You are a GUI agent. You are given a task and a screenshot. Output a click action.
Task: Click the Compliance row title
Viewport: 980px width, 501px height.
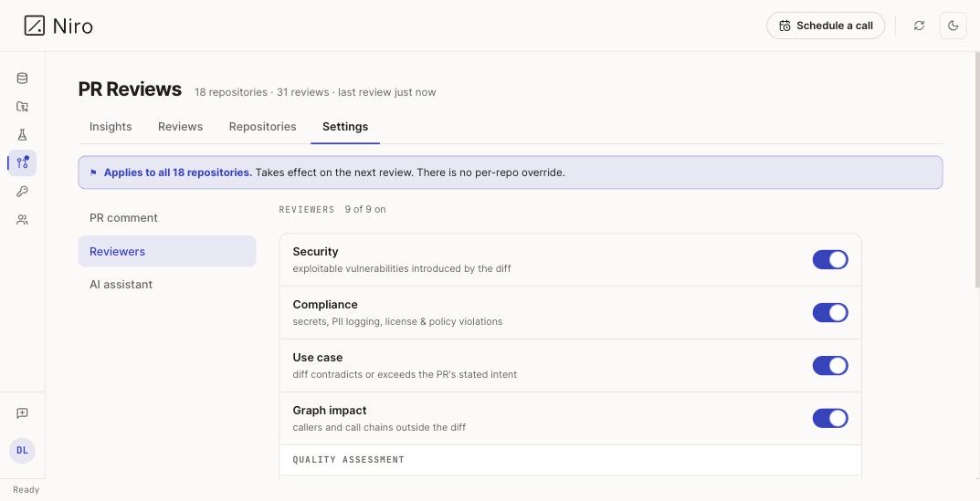(x=325, y=305)
